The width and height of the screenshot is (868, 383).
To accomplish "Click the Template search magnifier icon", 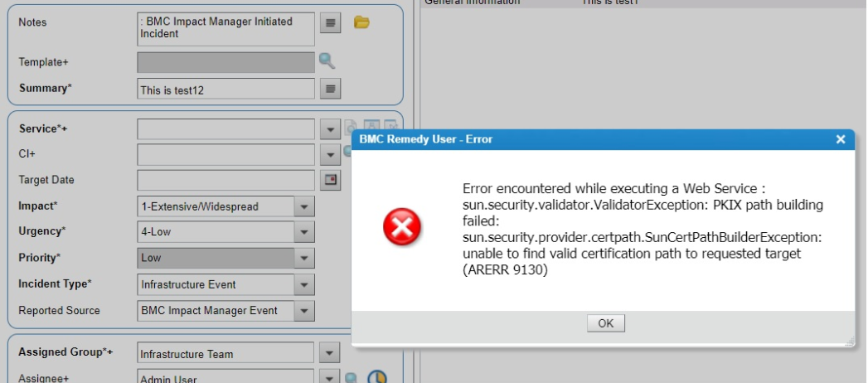I will tap(327, 61).
